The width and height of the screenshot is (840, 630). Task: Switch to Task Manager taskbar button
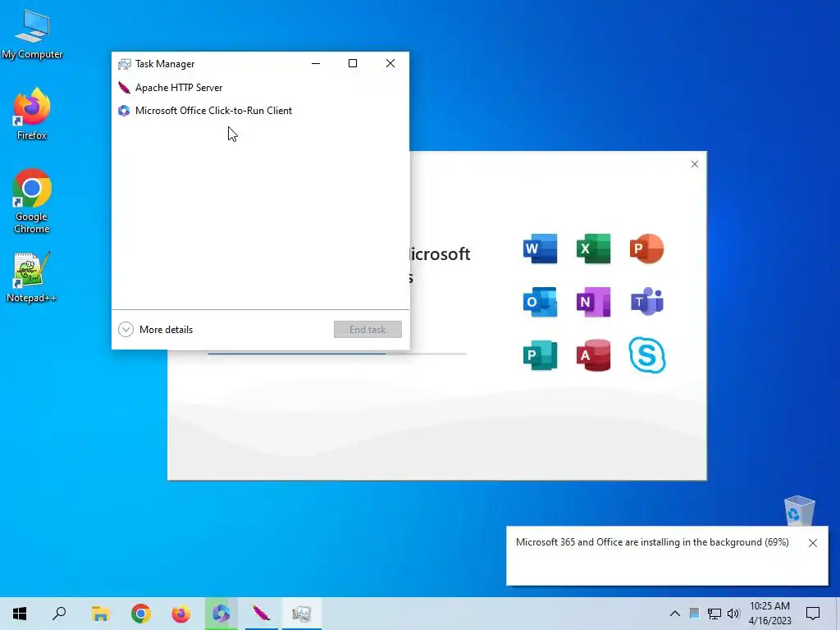(302, 614)
